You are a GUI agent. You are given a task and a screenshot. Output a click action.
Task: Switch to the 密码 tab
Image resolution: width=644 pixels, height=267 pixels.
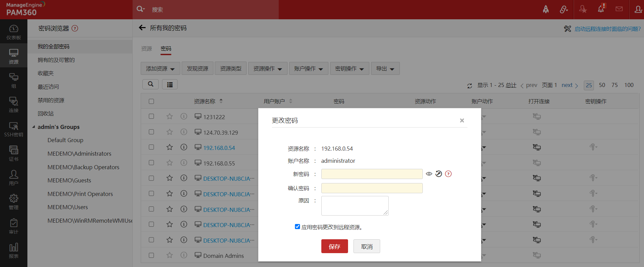click(x=166, y=49)
